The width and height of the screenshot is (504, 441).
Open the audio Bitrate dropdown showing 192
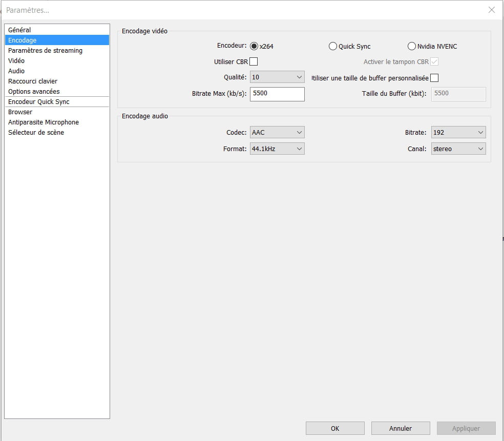(x=458, y=133)
